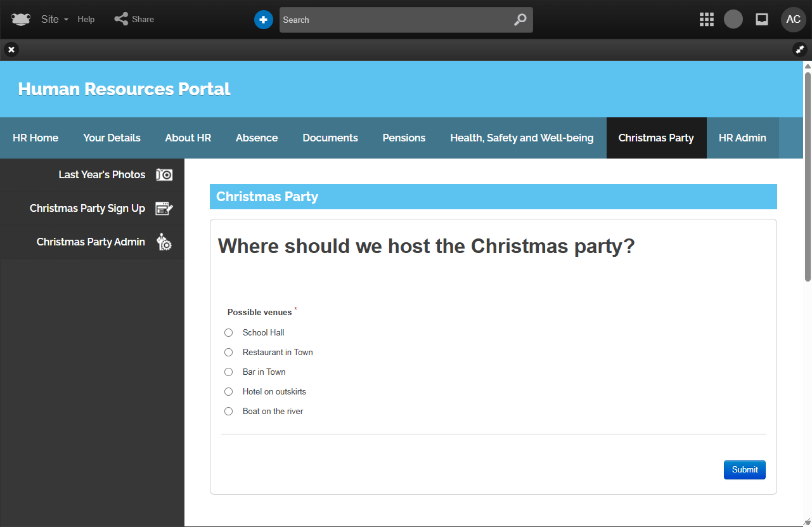Click the Christmas Party Sign Up icon

click(x=164, y=209)
